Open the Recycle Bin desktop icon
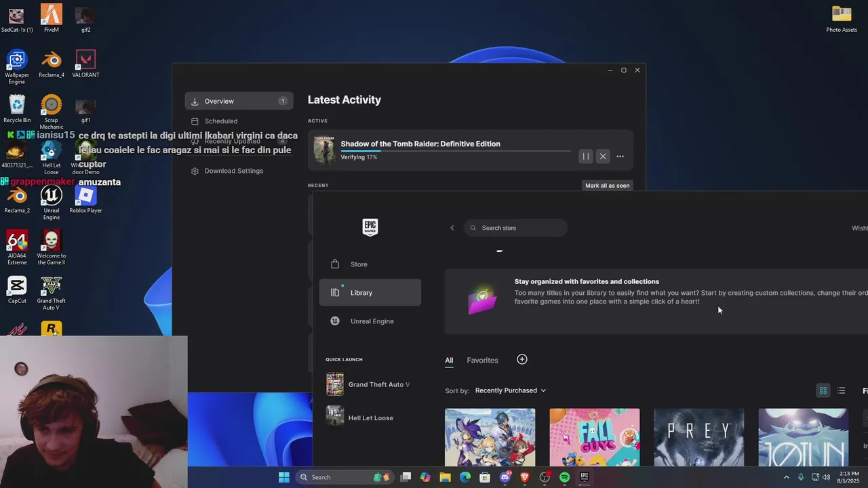 pyautogui.click(x=17, y=109)
